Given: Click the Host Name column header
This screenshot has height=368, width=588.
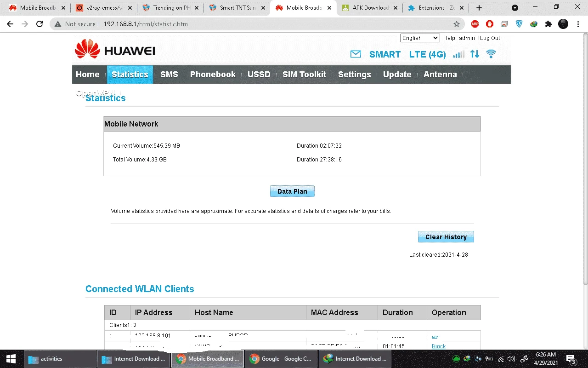Looking at the screenshot, I should point(248,312).
